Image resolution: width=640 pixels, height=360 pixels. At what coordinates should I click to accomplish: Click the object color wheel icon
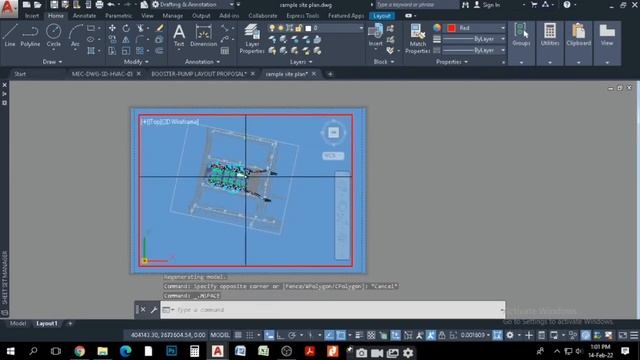point(437,28)
